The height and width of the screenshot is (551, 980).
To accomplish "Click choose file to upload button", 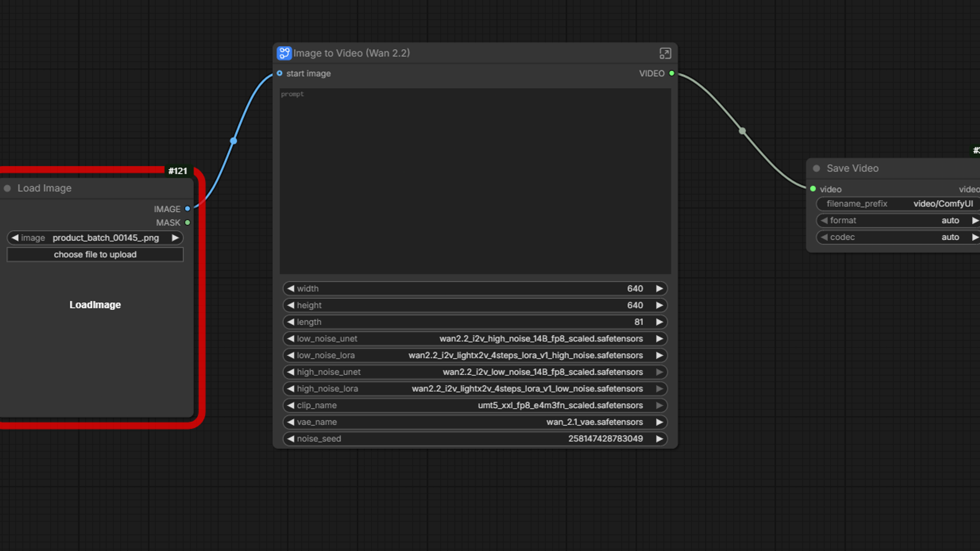I will 95,255.
